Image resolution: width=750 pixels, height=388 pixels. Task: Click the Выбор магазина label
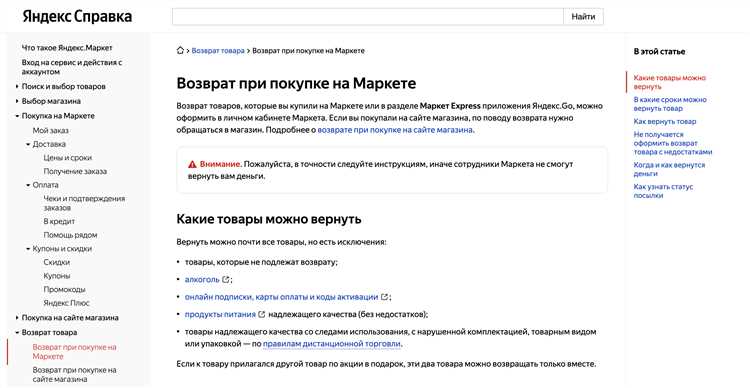pos(51,101)
